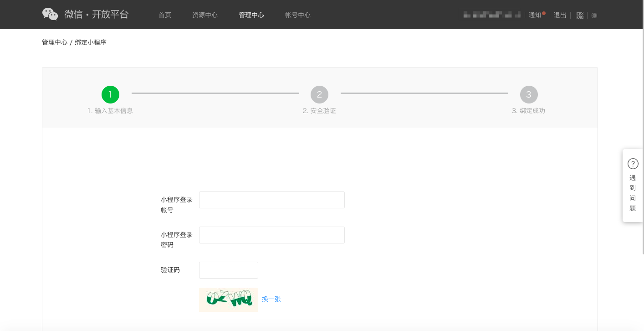Click the WeChat logo icon
This screenshot has height=331, width=644.
50,15
